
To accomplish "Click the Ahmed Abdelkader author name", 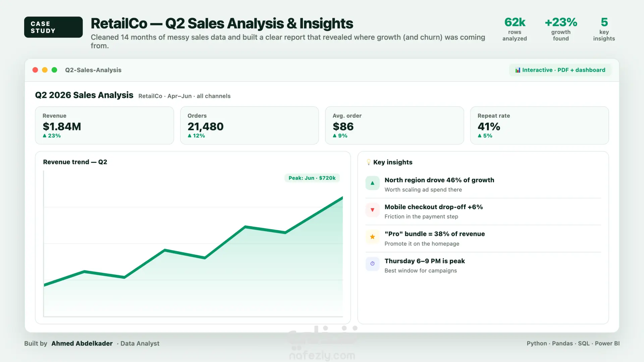I will click(82, 344).
